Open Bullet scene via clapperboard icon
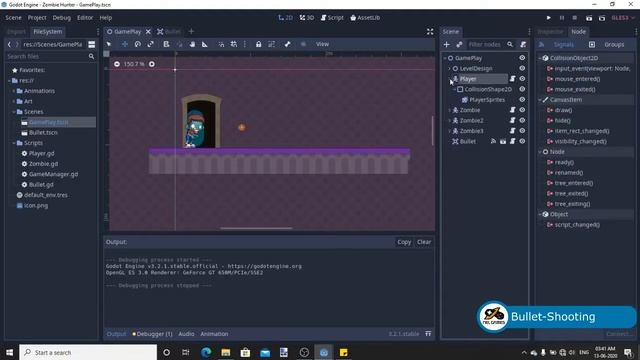The image size is (640, 360). [503, 141]
